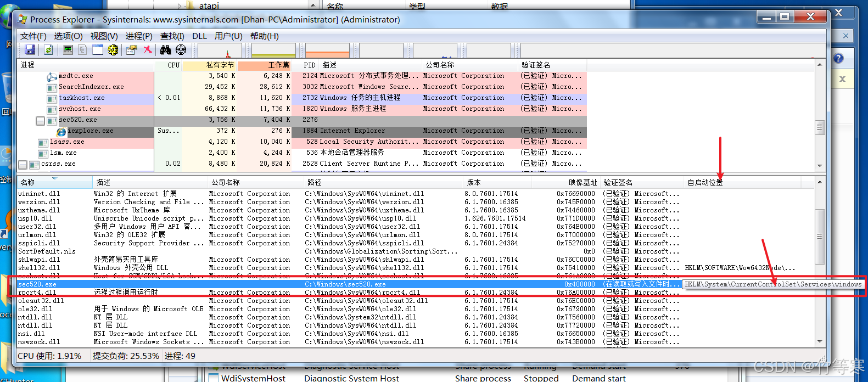
Task: Click the yellow gear DLL view icon
Action: pos(113,50)
